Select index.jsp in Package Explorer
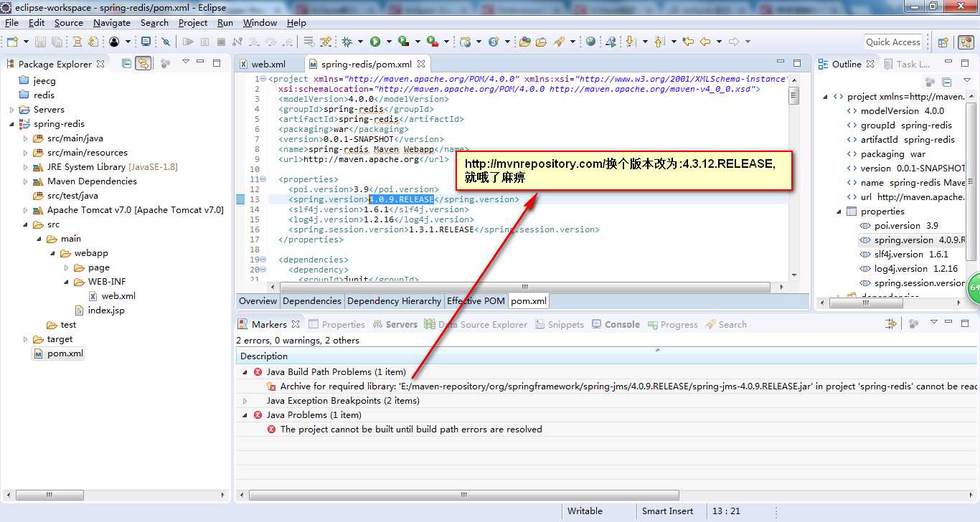980x522 pixels. [99, 310]
